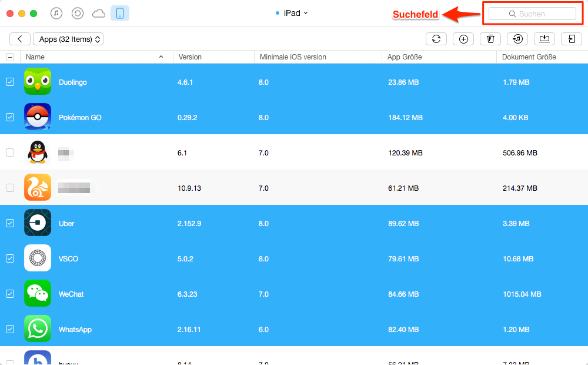
Task: Click the send to computer button
Action: 544,39
